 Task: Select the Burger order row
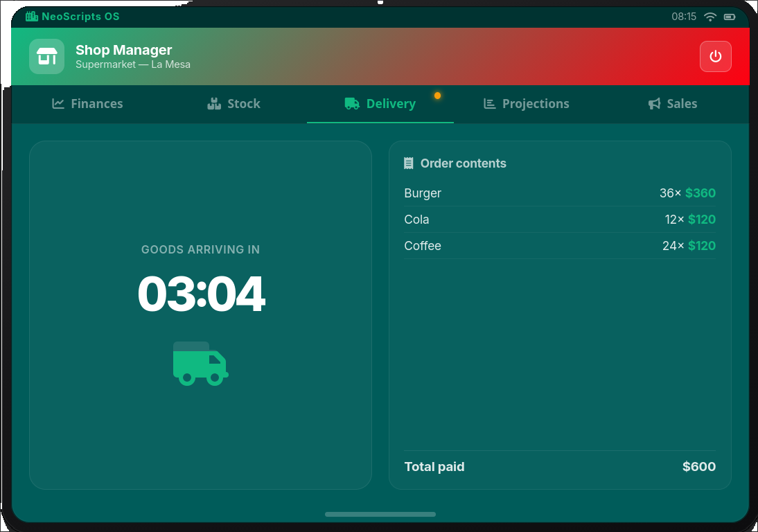pyautogui.click(x=560, y=193)
